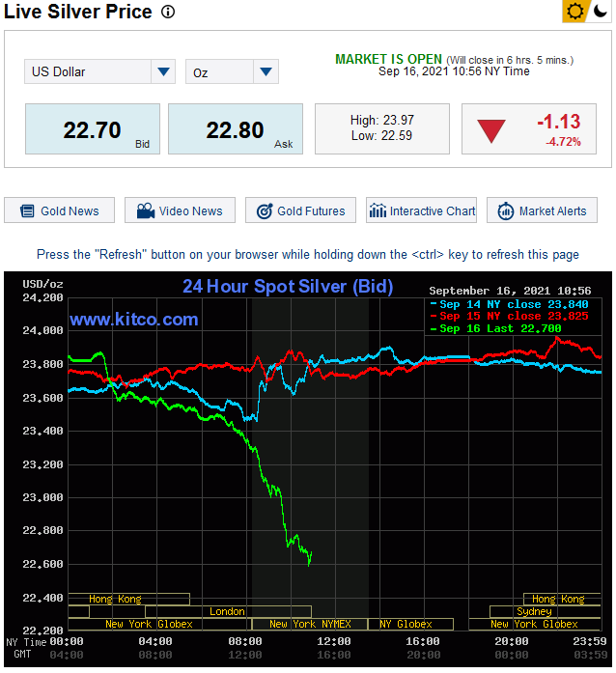
Task: Click the NY Globex session bar
Action: pyautogui.click(x=410, y=624)
